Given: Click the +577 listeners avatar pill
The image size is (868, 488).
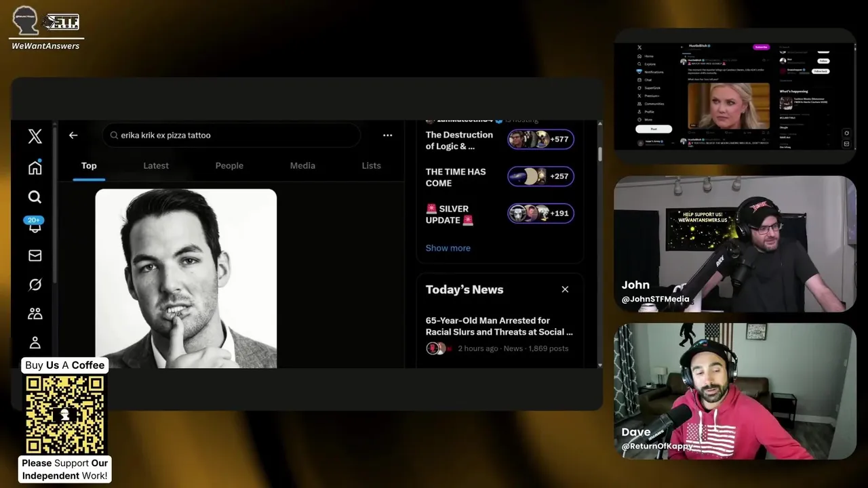Looking at the screenshot, I should (x=541, y=139).
